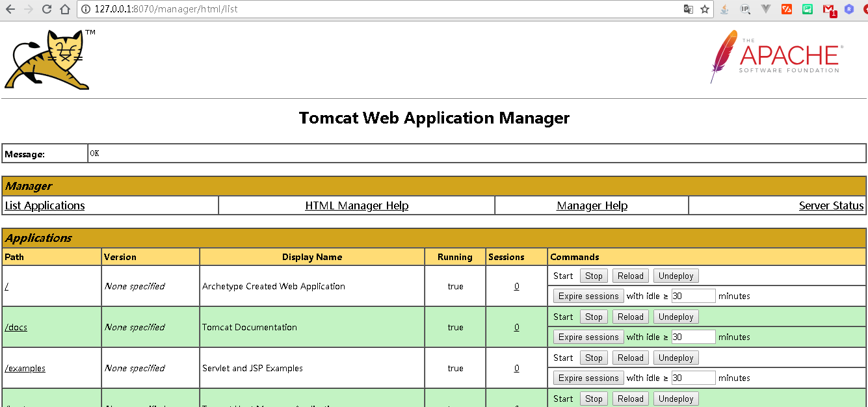View site information icon in address bar
868x407 pixels.
[86, 9]
